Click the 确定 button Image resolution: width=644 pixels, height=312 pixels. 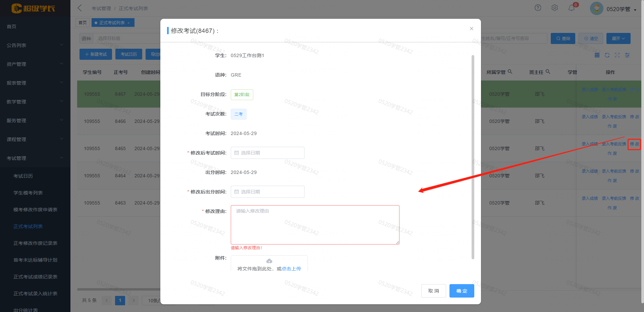click(462, 291)
